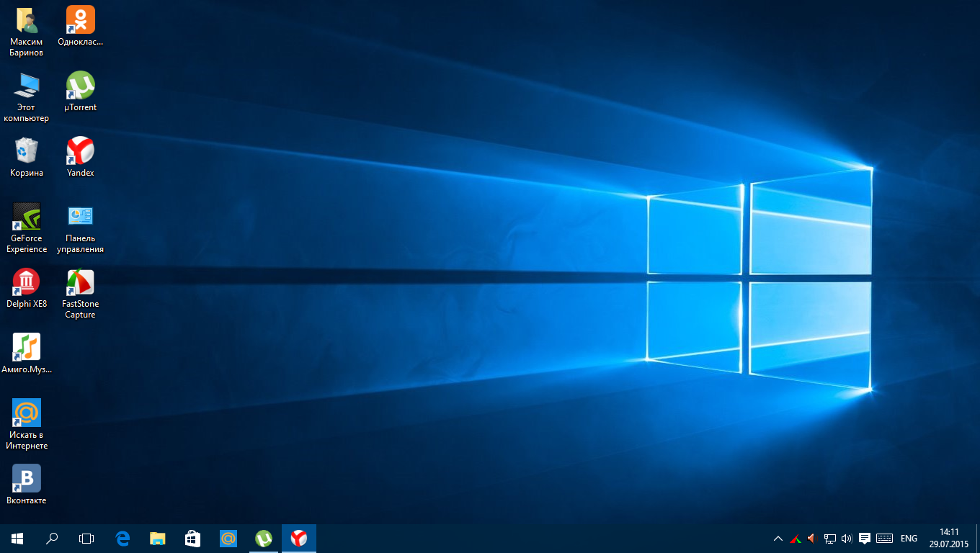Select the FastStone Capture desktop shortcut
This screenshot has height=553, width=980.
click(x=80, y=294)
